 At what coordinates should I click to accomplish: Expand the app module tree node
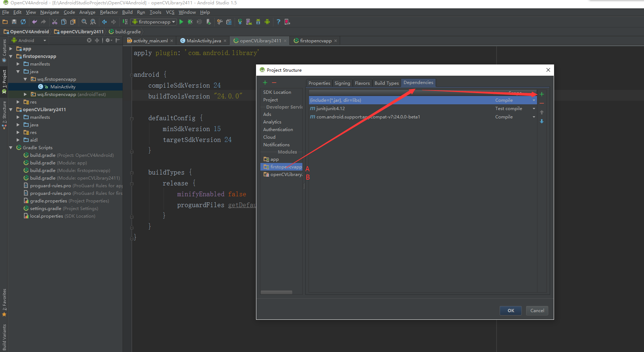11,49
